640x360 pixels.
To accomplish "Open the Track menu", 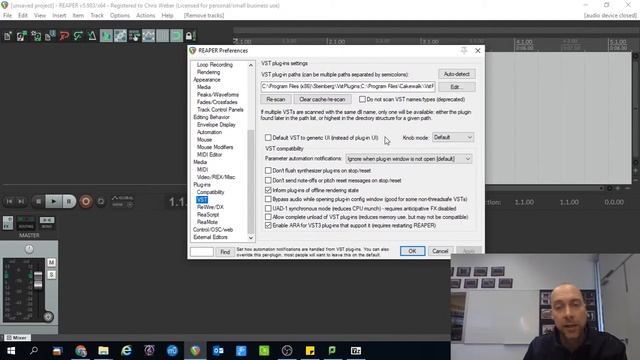I will pos(97,16).
